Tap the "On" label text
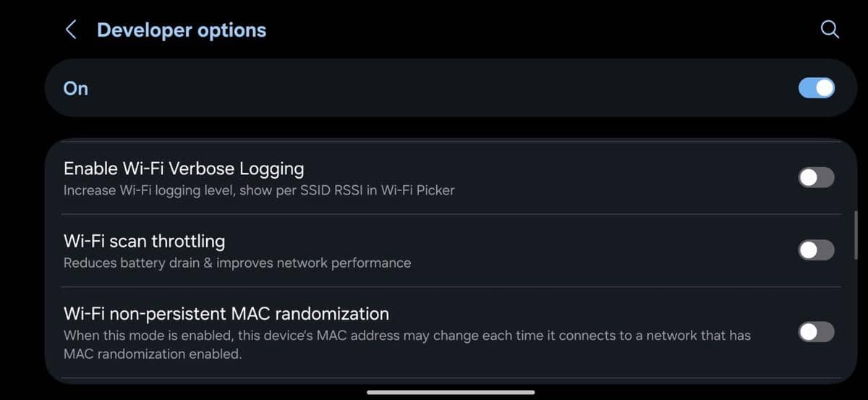 [76, 88]
